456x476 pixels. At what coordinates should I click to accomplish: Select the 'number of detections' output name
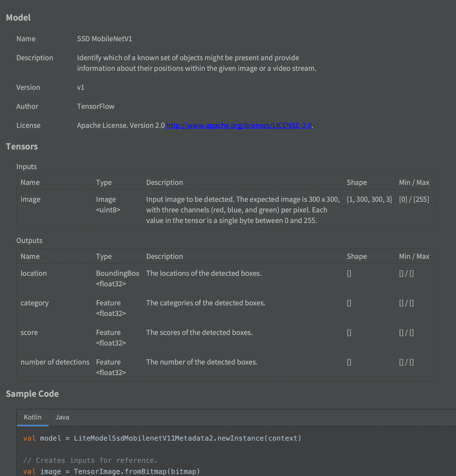tap(55, 362)
